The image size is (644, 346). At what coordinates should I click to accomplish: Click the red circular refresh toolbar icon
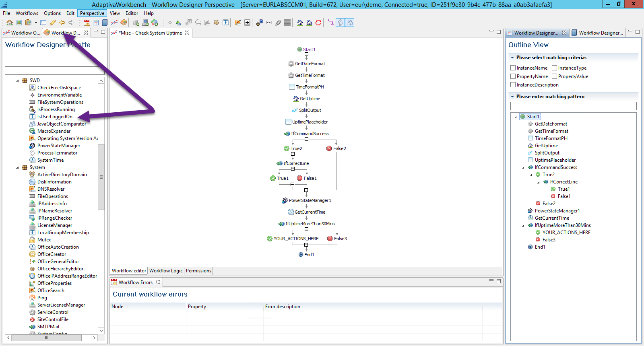click(318, 23)
